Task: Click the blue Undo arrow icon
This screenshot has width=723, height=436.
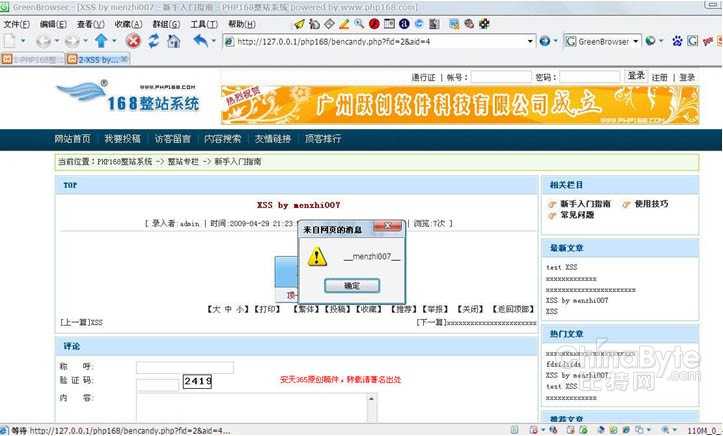Action: tap(201, 41)
